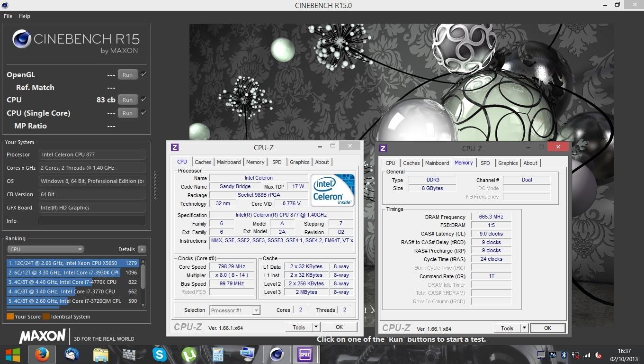Launch Skype from the taskbar
644x364 pixels.
pyautogui.click(x=160, y=355)
